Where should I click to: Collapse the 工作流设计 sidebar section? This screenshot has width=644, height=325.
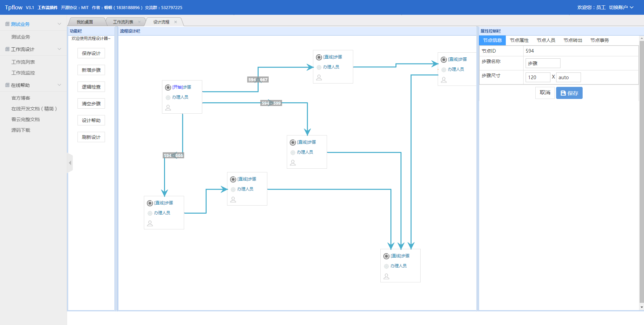click(x=59, y=49)
